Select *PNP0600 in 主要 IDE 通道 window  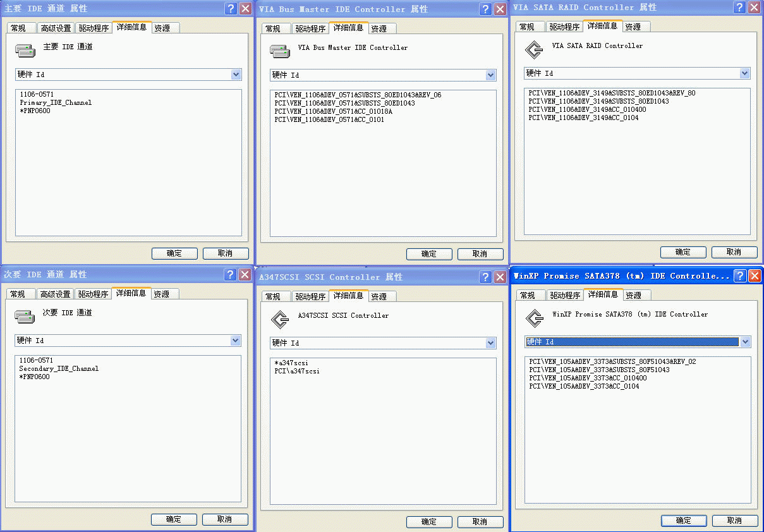pos(35,111)
